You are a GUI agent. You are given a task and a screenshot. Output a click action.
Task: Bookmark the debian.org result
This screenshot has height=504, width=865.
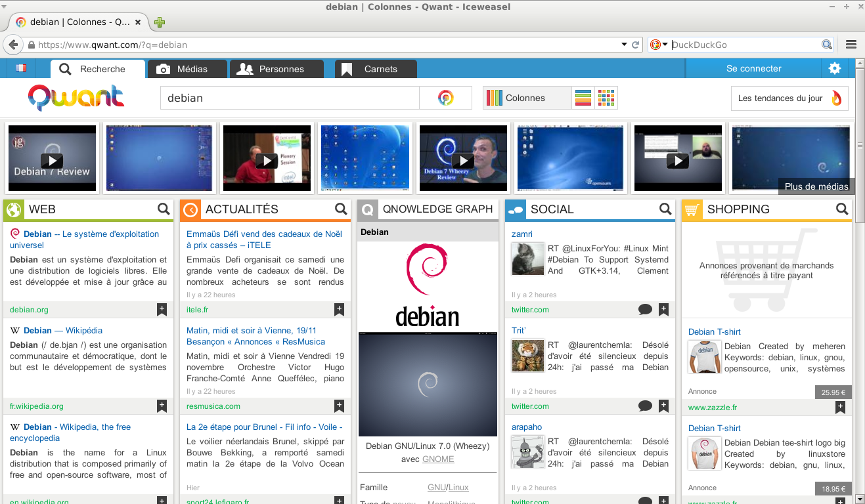coord(162,310)
